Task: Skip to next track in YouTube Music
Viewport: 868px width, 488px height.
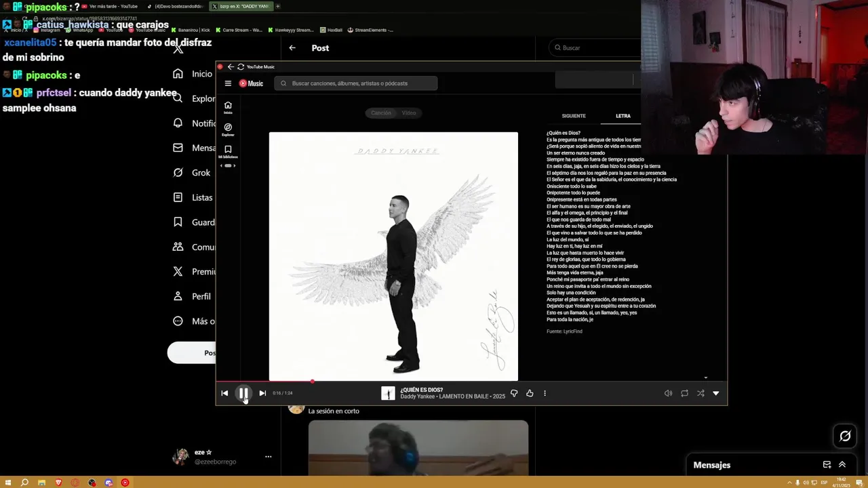Action: (262, 393)
